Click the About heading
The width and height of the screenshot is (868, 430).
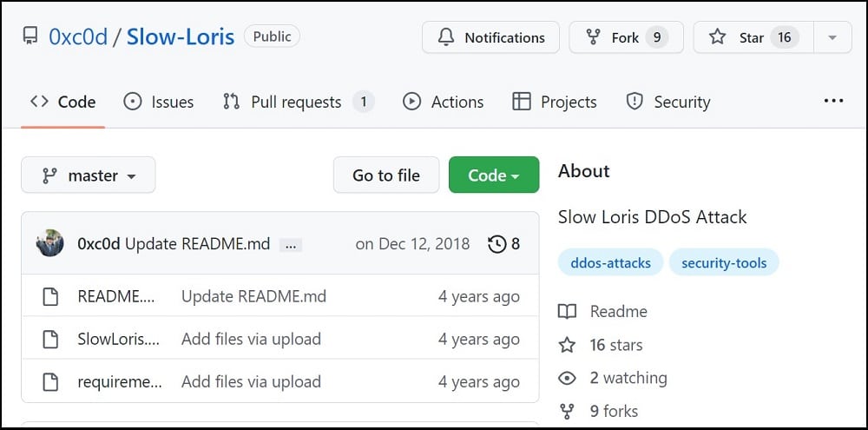583,171
